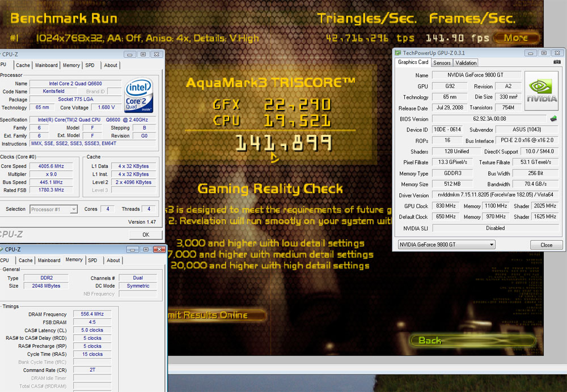Click the BIOS Version 62.92.3A.00.08 field
The height and width of the screenshot is (392, 567).
pyautogui.click(x=489, y=118)
